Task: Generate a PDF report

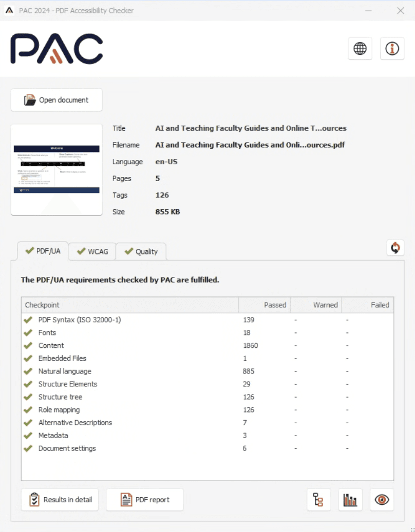Action: click(x=144, y=499)
